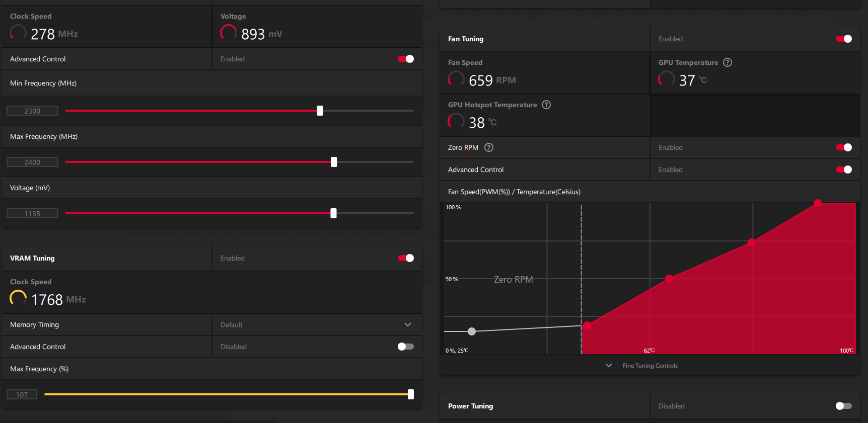Open Zero RPM help question icon
The image size is (868, 423).
coord(489,147)
